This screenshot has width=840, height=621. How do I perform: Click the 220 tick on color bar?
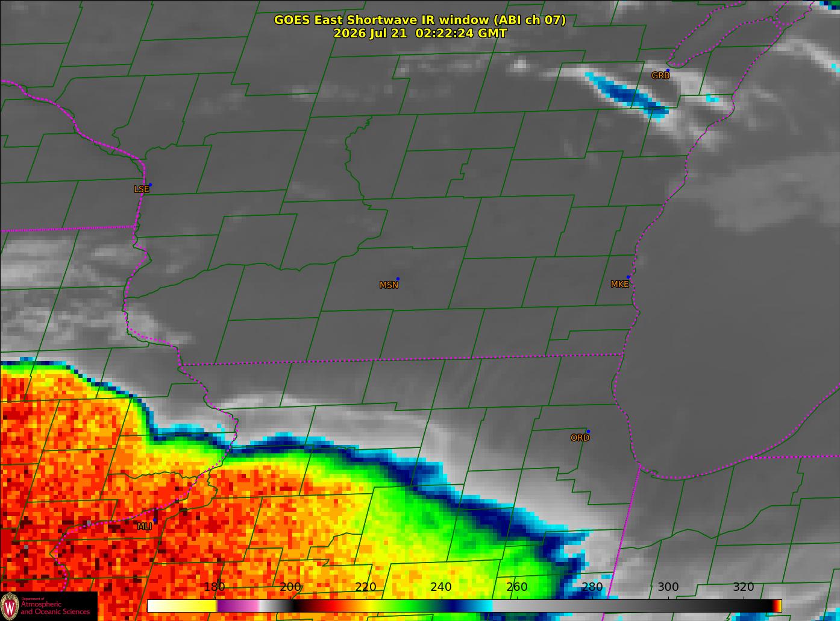tap(366, 587)
